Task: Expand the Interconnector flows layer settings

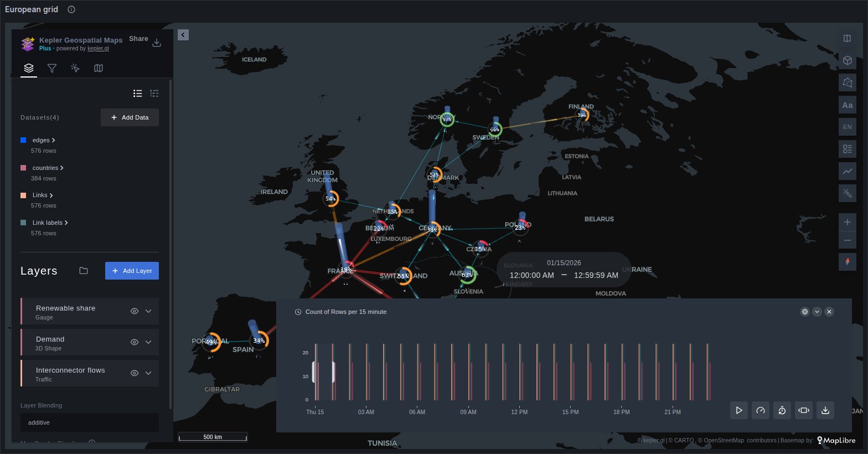Action: click(148, 373)
